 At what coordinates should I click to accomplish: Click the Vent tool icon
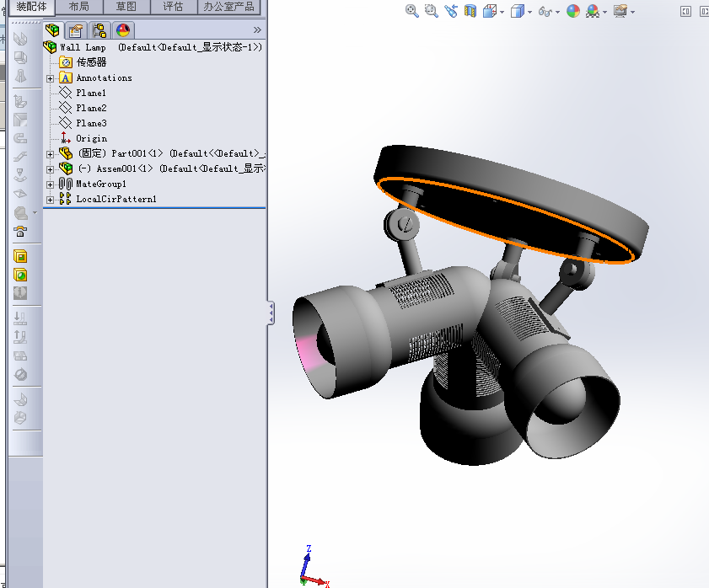tap(20, 293)
